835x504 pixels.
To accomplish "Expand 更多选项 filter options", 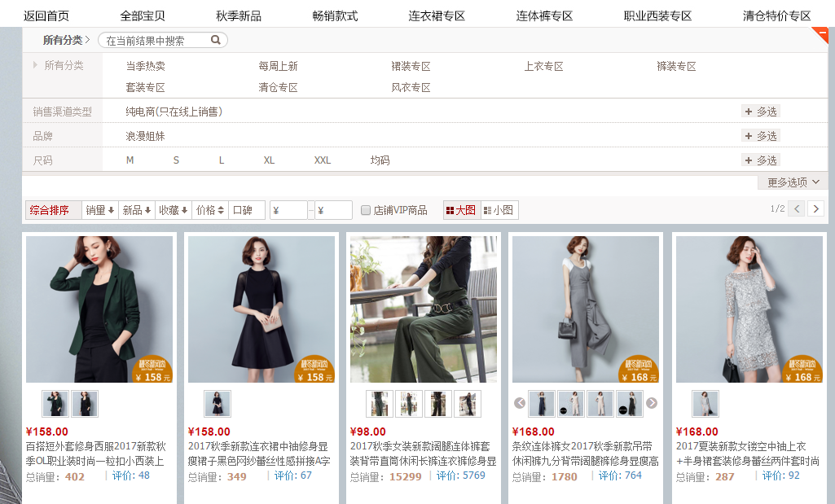I will [793, 182].
